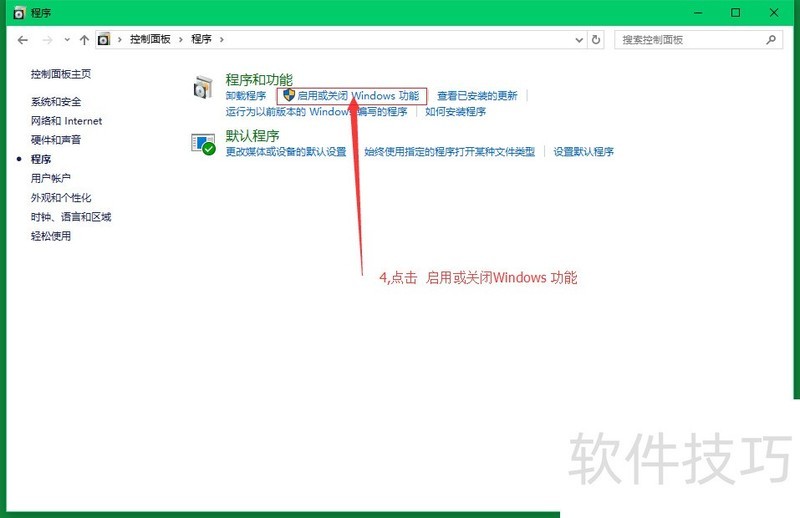The height and width of the screenshot is (518, 800).
Task: Open 外观和个性化 category
Action: (x=61, y=198)
